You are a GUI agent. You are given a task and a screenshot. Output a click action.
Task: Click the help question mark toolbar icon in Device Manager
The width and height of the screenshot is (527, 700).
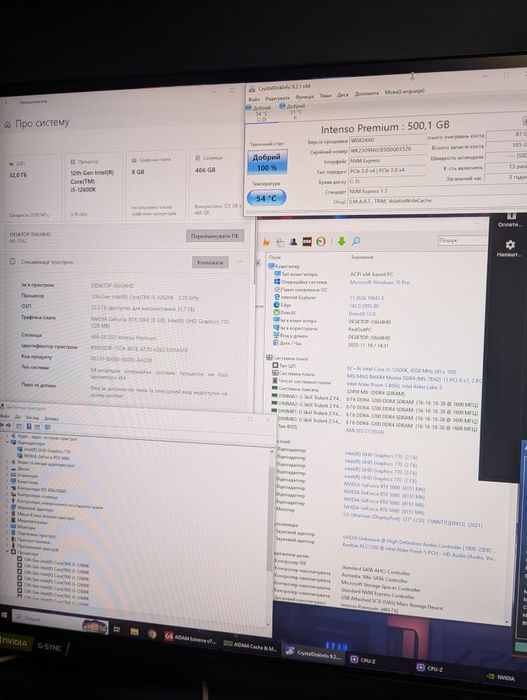point(29,427)
